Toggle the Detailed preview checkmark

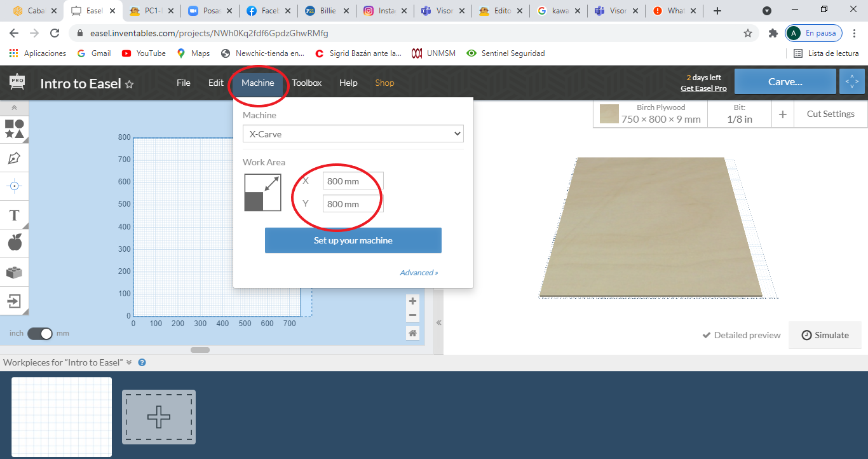[741, 335]
